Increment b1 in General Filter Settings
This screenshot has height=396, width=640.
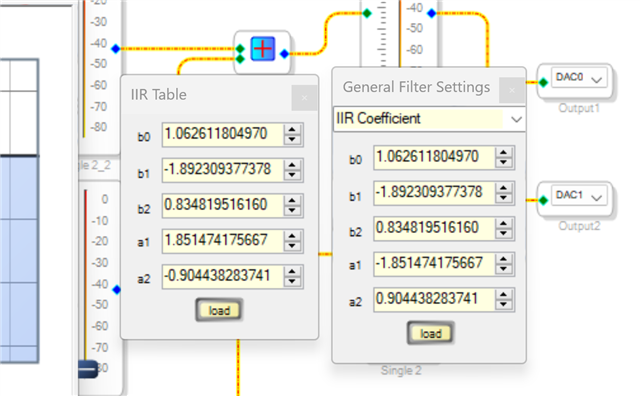(x=504, y=188)
